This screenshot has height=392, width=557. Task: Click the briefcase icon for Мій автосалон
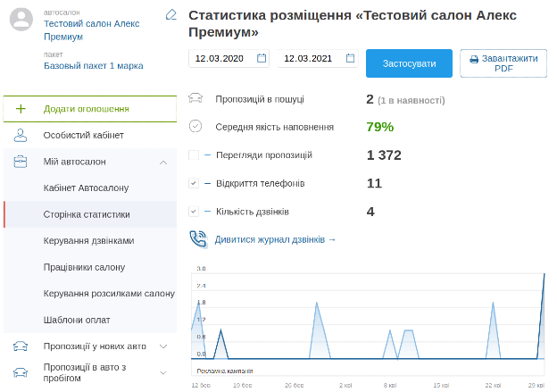tap(21, 162)
